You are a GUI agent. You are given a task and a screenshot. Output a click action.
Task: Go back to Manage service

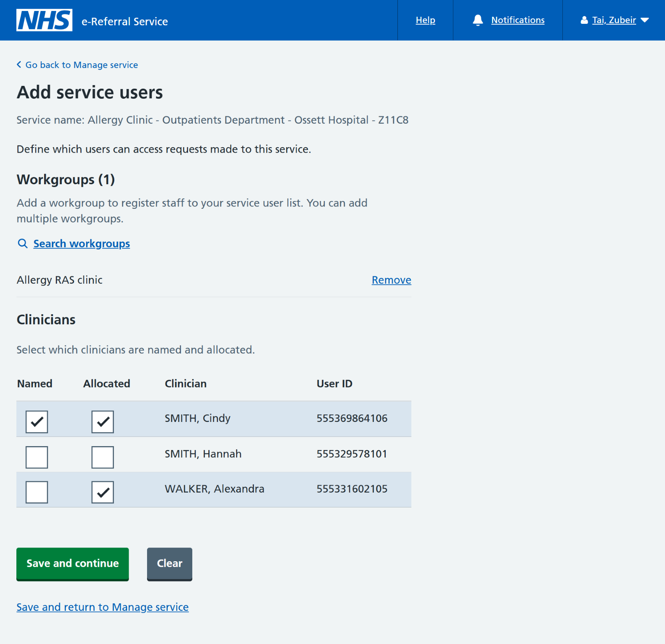(x=82, y=65)
